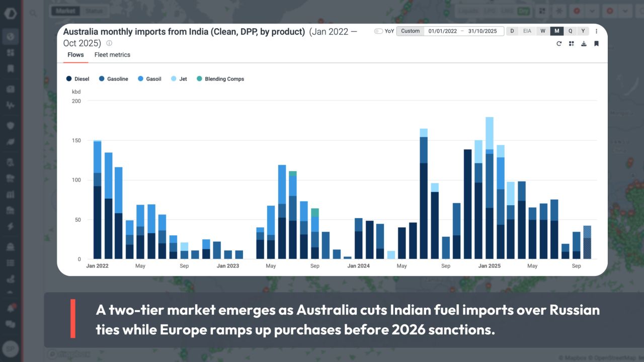Select quarterly Q granularity button
The width and height of the screenshot is (644, 362).
coord(570,31)
